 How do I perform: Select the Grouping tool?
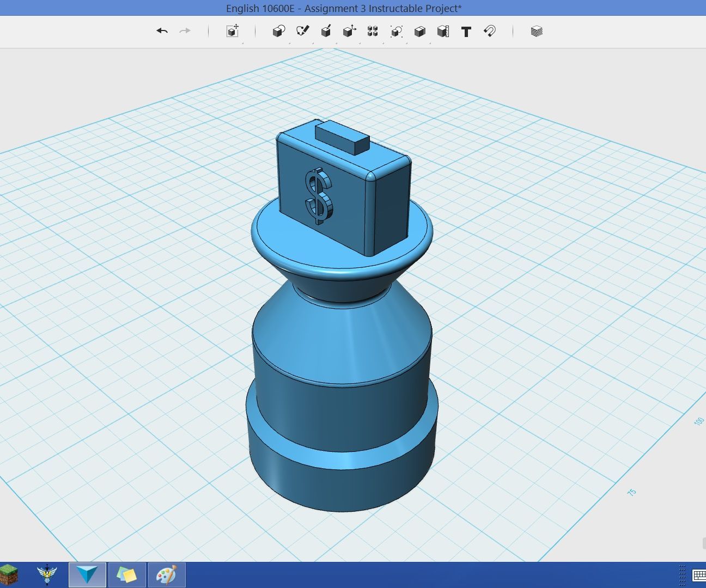point(396,31)
